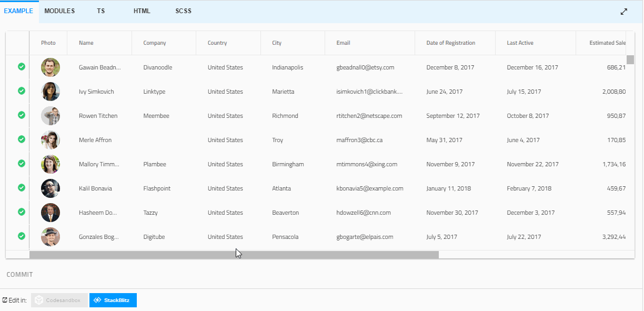This screenshot has width=644, height=311.
Task: Click the green check for Hasheem Do
Action: tap(21, 212)
